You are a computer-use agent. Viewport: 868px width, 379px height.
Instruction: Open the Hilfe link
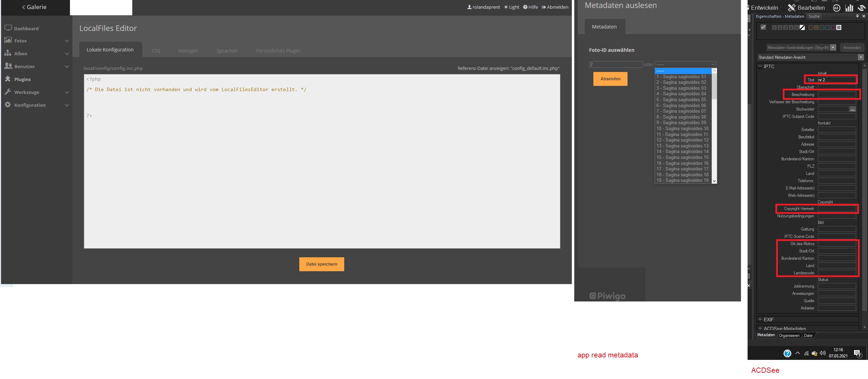[x=530, y=7]
